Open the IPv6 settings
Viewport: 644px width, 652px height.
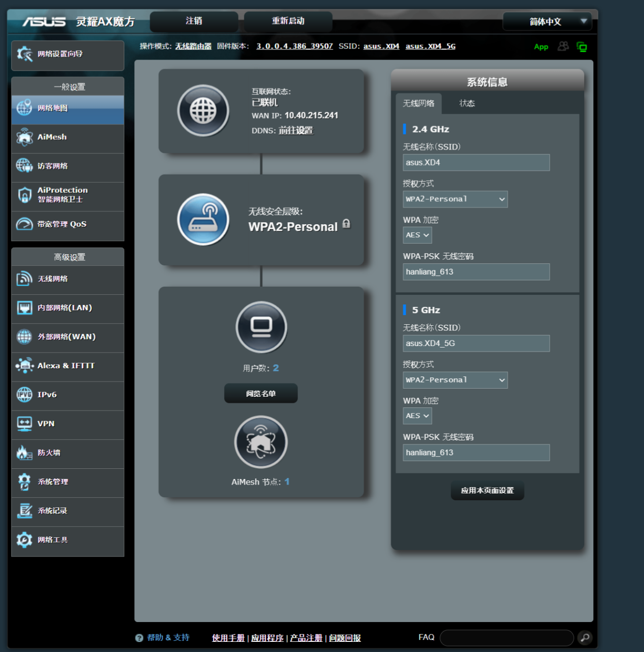click(x=67, y=396)
